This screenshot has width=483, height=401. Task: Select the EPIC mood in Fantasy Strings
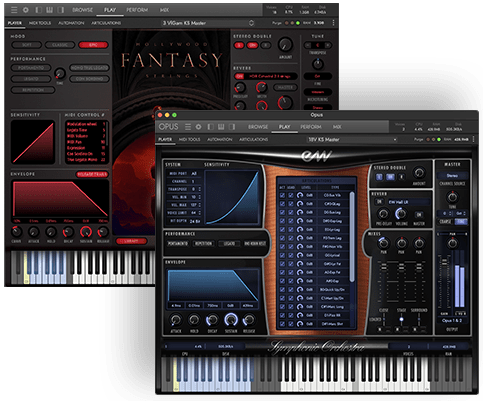93,45
